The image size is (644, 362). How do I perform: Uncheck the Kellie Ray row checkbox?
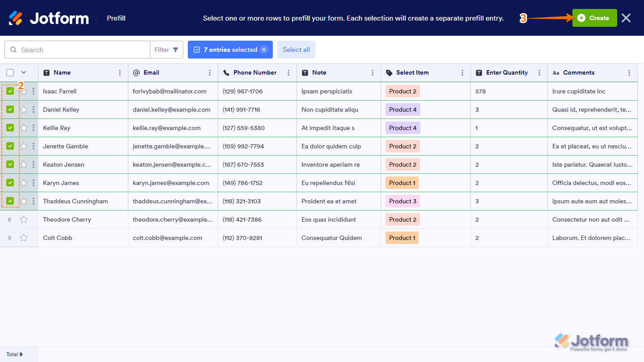(x=10, y=127)
